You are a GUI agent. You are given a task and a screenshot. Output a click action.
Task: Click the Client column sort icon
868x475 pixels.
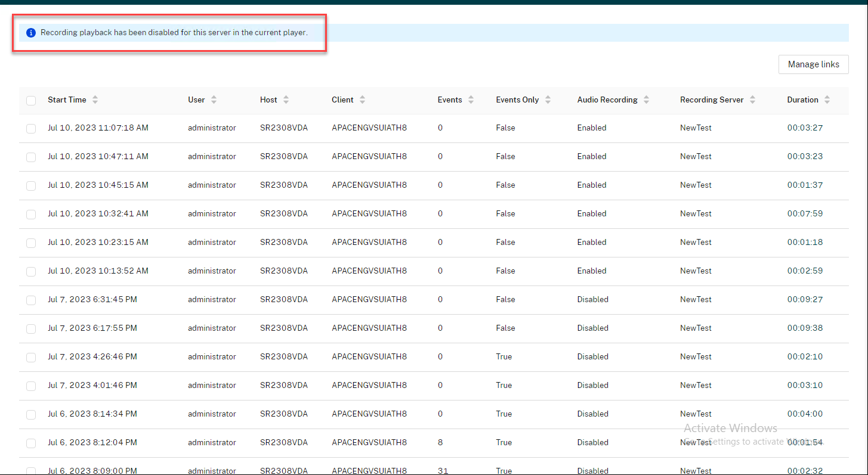362,100
